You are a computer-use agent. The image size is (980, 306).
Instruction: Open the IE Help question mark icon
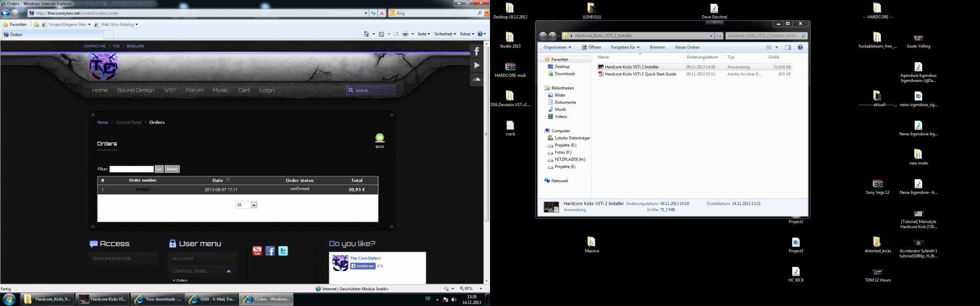[x=480, y=34]
